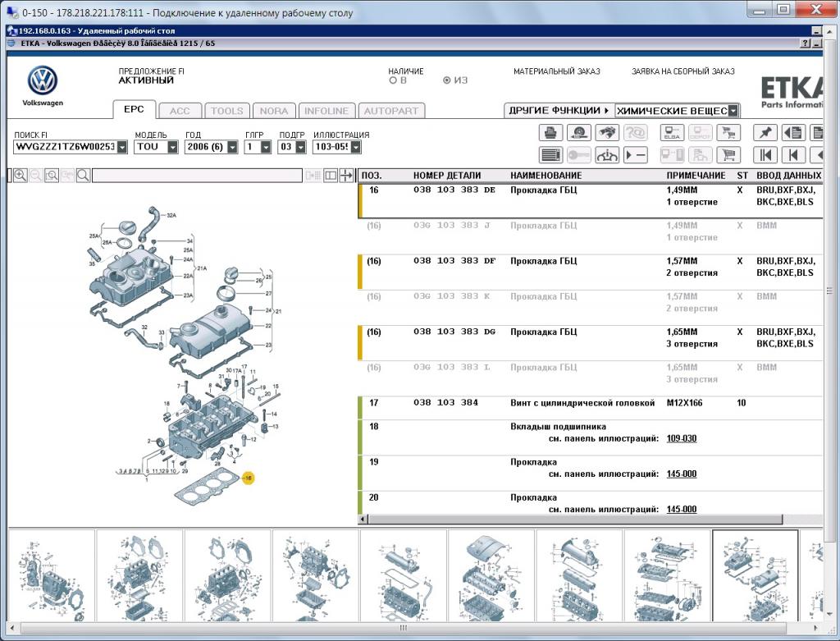The image size is (840, 641).
Task: Click НОМЕР ДЕТАЛИ column header
Action: (447, 176)
